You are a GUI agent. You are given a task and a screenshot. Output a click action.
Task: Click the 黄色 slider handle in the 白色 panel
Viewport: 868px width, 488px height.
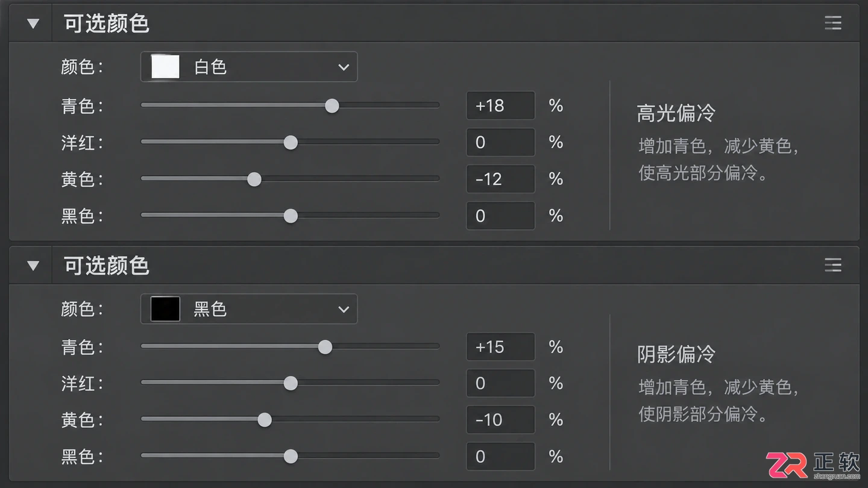(254, 180)
